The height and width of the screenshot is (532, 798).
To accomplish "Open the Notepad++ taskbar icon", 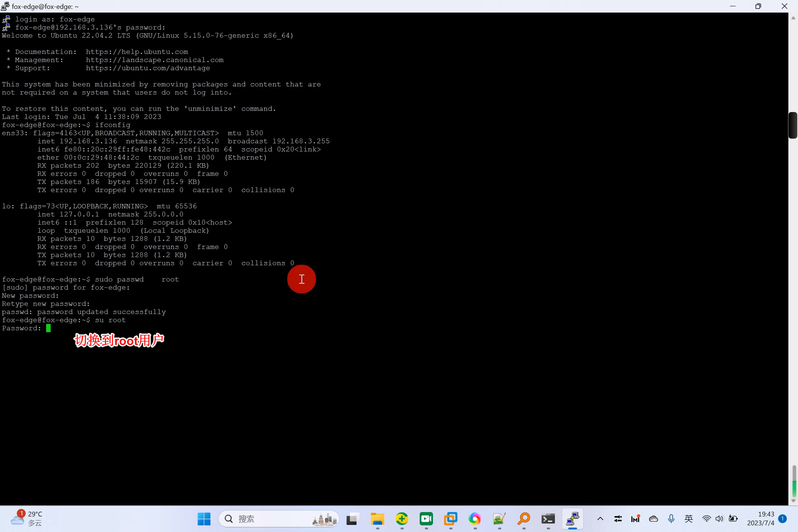I will (x=499, y=519).
